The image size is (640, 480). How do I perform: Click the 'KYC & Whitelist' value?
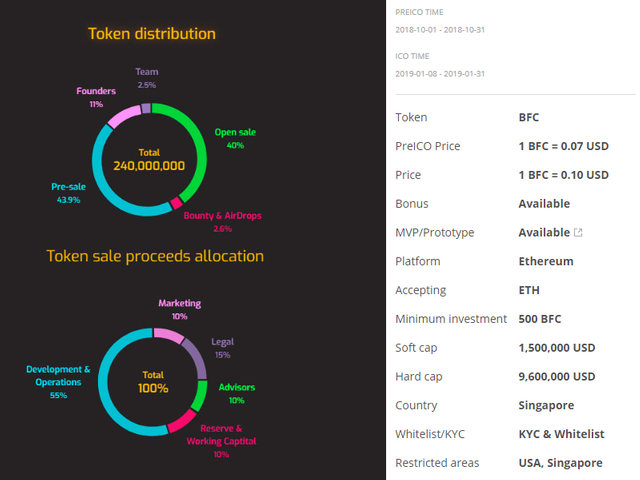click(561, 434)
